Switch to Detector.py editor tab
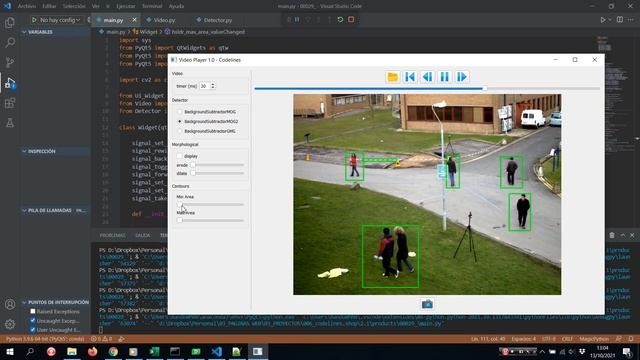640x360 pixels. point(218,20)
